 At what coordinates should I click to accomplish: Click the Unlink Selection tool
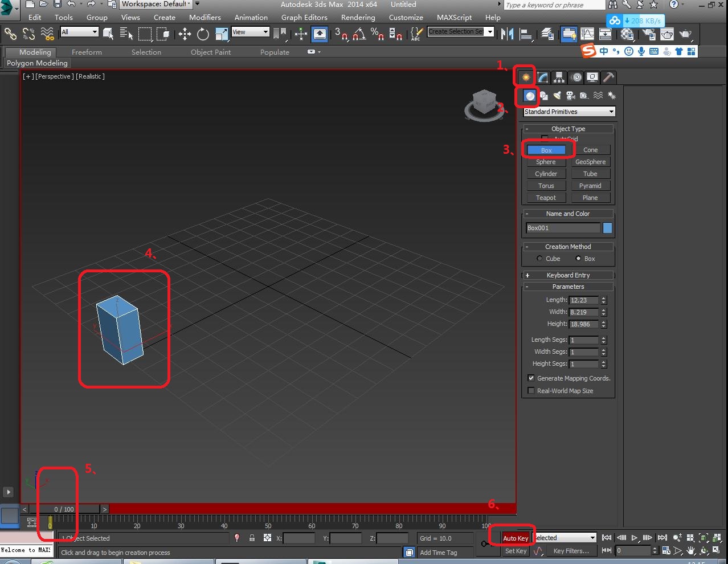(x=28, y=34)
